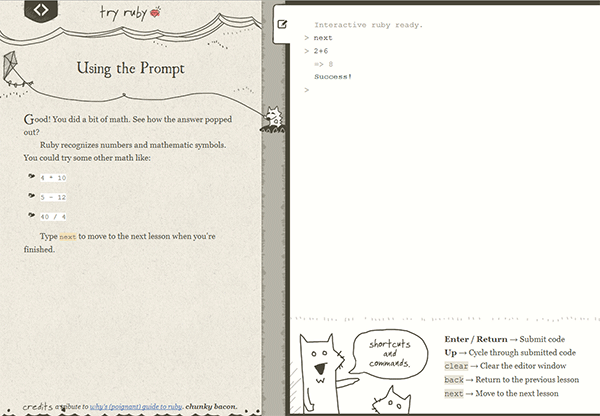Click the try ruby logo
This screenshot has width=600, height=416.
point(130,13)
